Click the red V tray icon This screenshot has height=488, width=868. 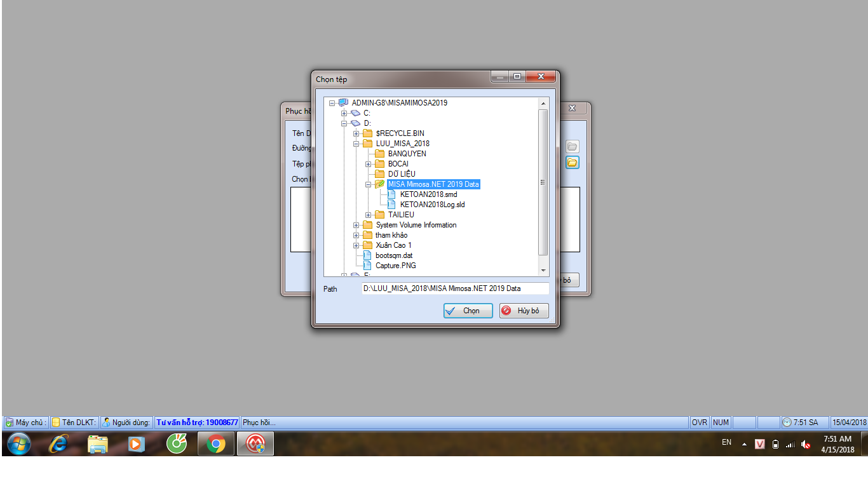(x=759, y=444)
